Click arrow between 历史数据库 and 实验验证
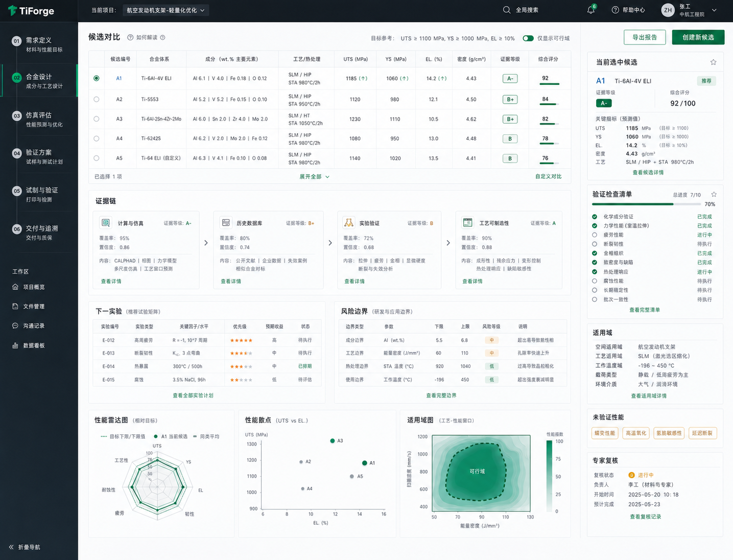This screenshot has width=733, height=560. 330,243
